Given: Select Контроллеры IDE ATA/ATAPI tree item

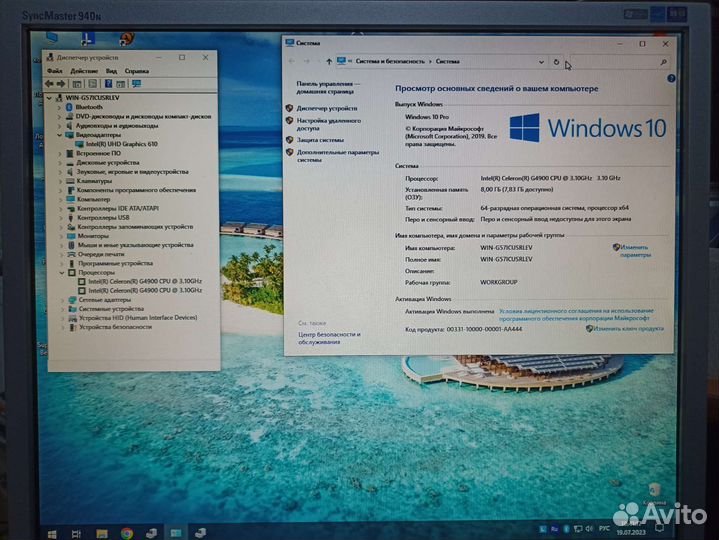Looking at the screenshot, I should (x=118, y=209).
